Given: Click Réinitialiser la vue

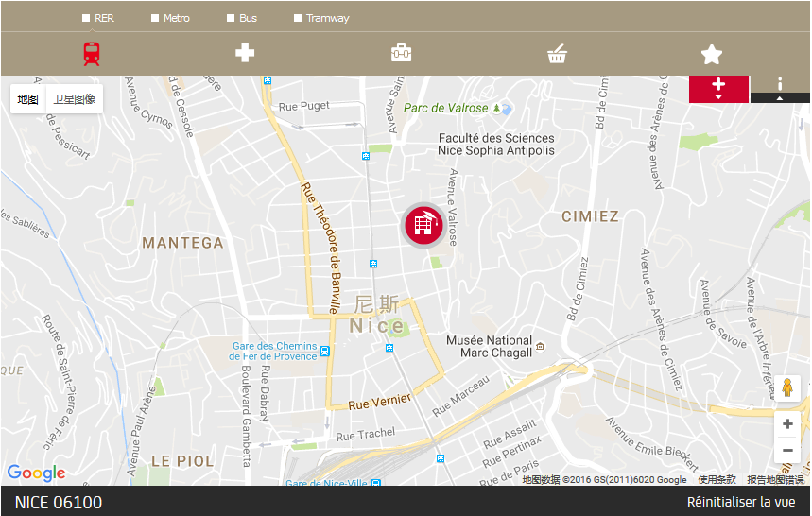Looking at the screenshot, I should click(741, 502).
